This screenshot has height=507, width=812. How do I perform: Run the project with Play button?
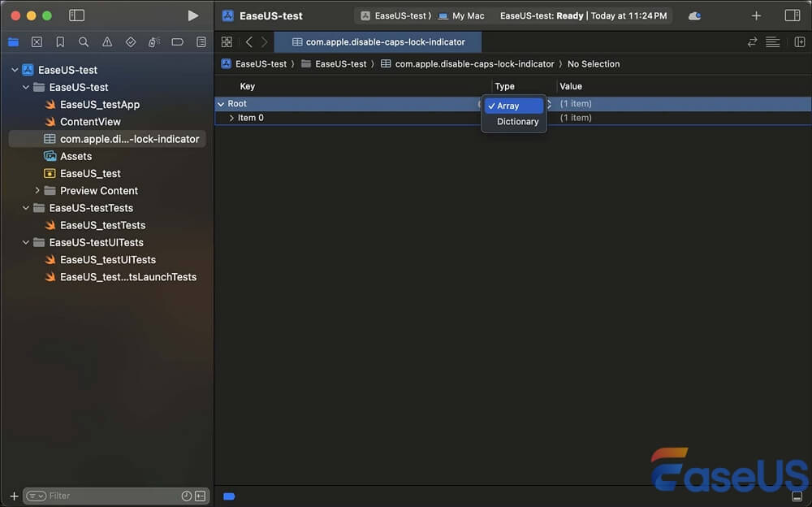click(192, 16)
